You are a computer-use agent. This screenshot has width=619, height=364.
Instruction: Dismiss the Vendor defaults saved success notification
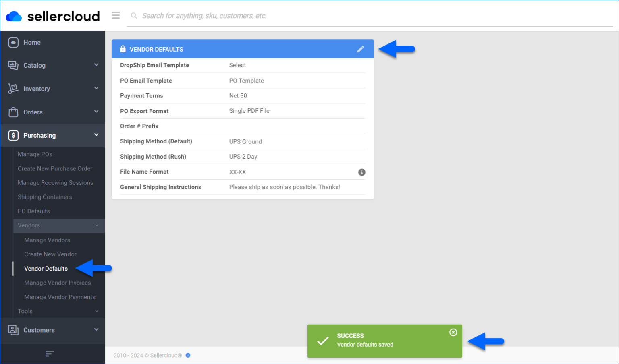(453, 332)
